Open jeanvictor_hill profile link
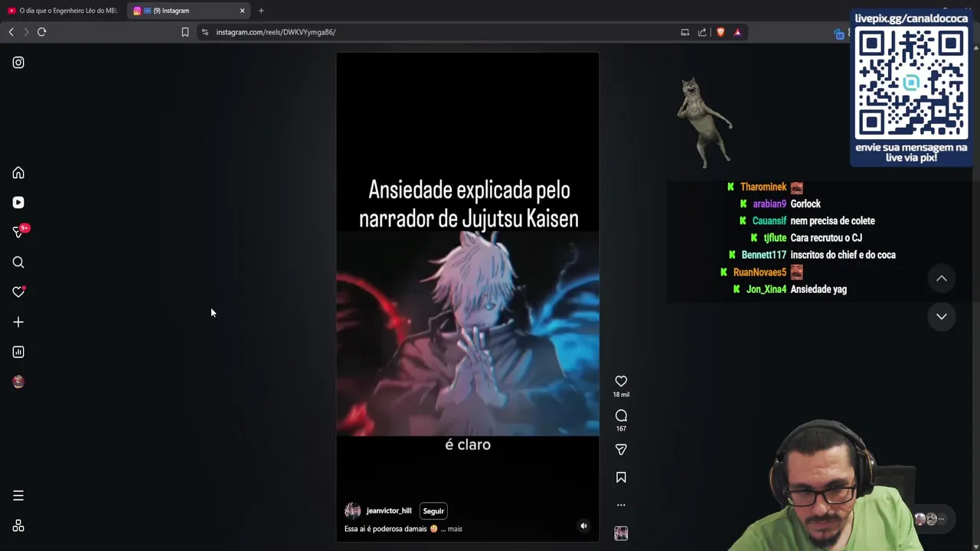980x551 pixels. click(x=389, y=511)
